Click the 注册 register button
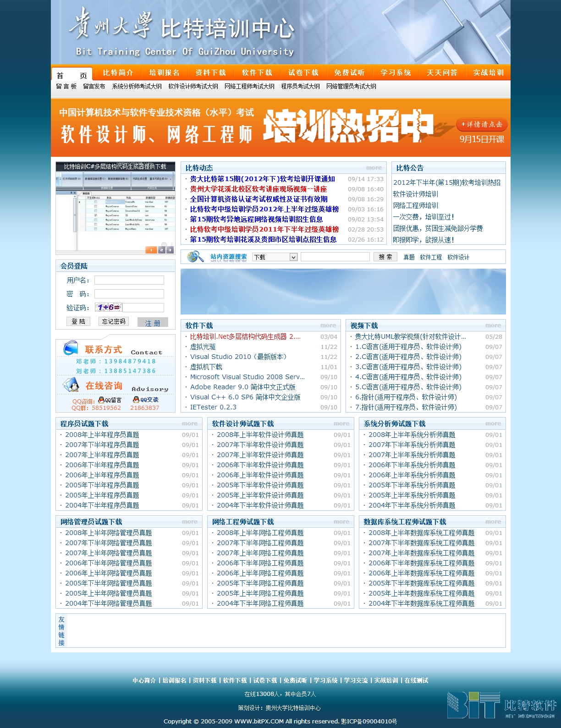 153,322
